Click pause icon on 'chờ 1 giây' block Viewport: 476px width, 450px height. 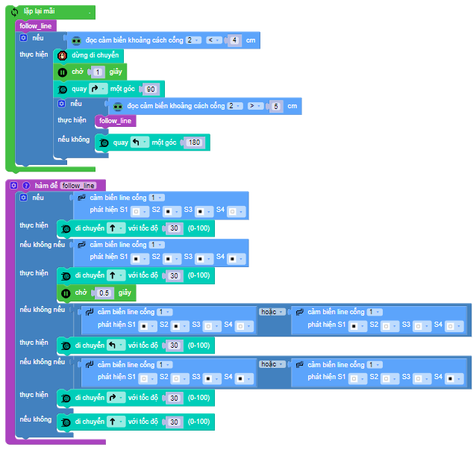coord(62,72)
